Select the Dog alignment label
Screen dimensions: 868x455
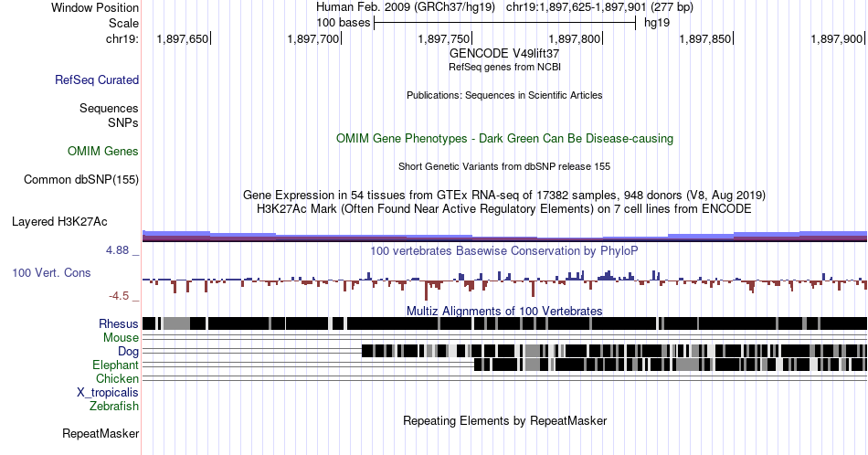click(128, 352)
